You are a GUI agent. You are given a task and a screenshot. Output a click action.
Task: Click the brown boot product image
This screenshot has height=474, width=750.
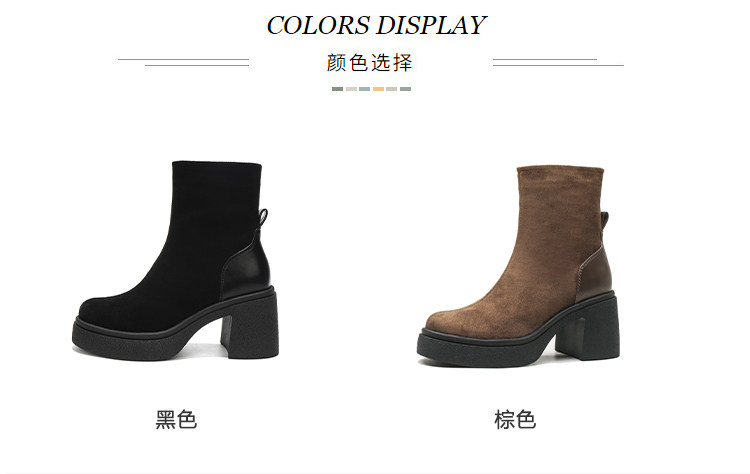point(518,267)
